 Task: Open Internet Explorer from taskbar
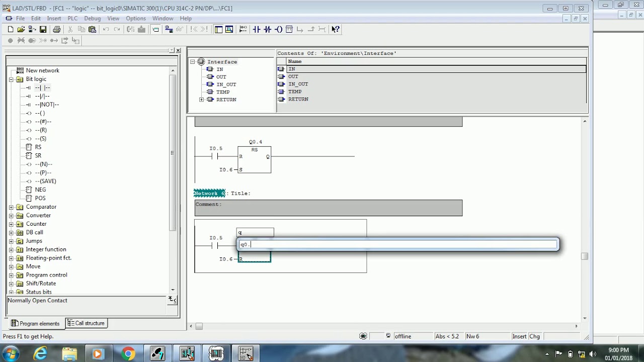tap(40, 353)
